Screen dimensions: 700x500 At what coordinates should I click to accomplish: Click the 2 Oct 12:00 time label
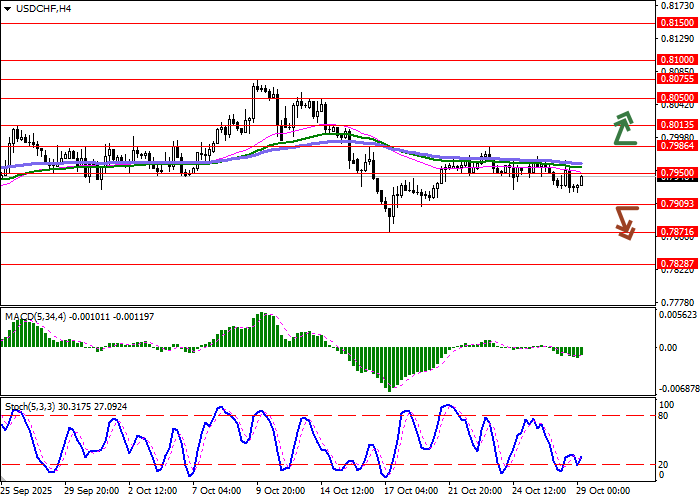coord(153,491)
